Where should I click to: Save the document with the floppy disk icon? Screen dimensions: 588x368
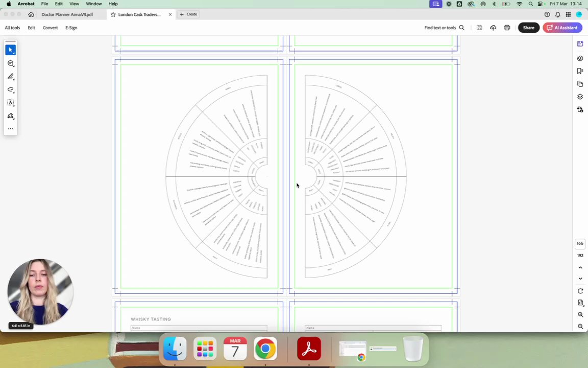479,28
